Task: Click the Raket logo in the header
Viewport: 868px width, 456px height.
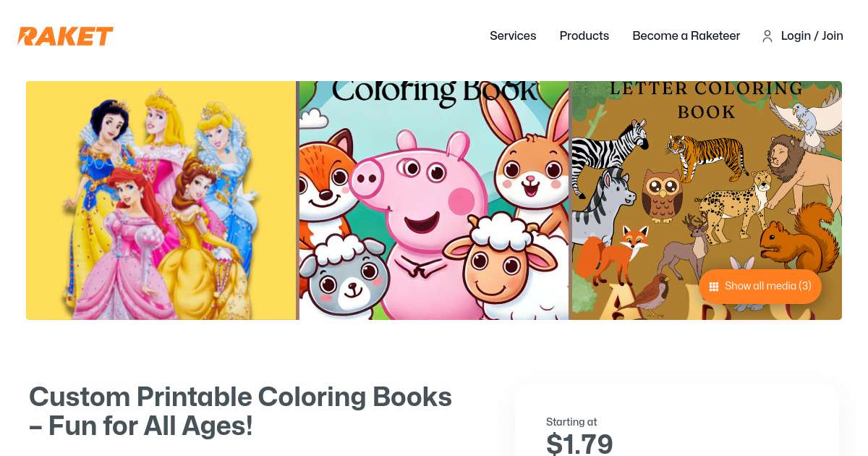Action: coord(65,36)
